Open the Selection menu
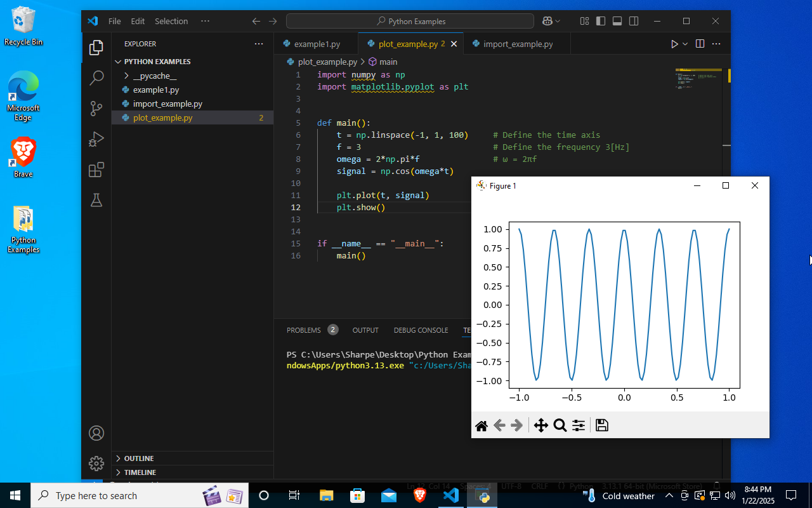This screenshot has width=812, height=508. point(171,21)
